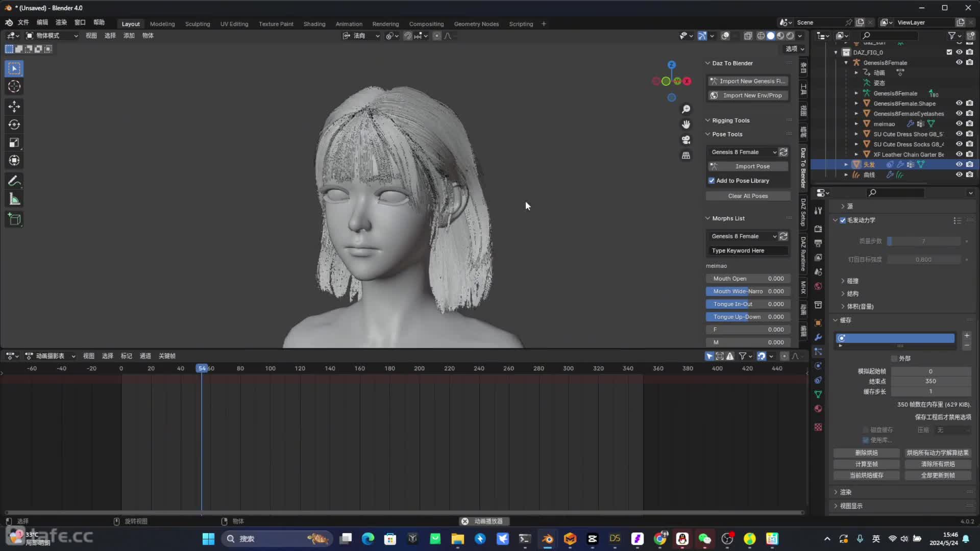Viewport: 980px width, 551px height.
Task: Click Import New Env/Prop button
Action: (x=748, y=95)
